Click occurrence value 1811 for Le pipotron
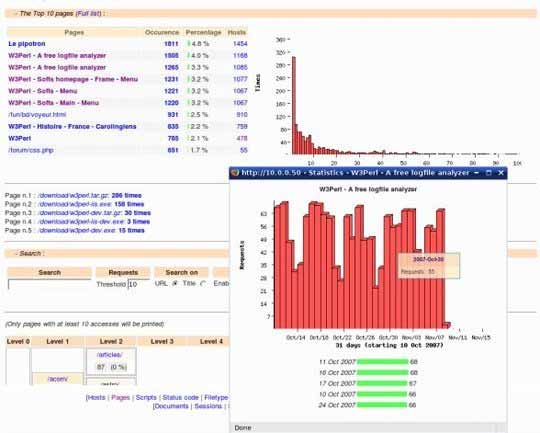Screen dimensions: 540x433 pyautogui.click(x=171, y=44)
